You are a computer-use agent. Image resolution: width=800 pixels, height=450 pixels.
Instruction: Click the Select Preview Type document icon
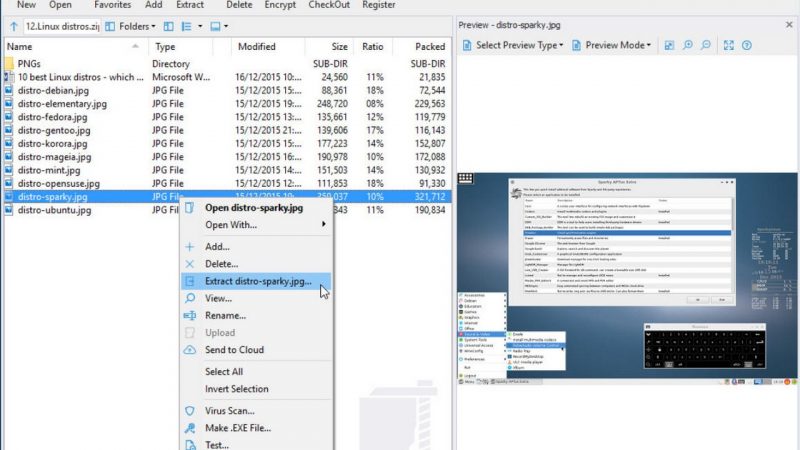466,45
